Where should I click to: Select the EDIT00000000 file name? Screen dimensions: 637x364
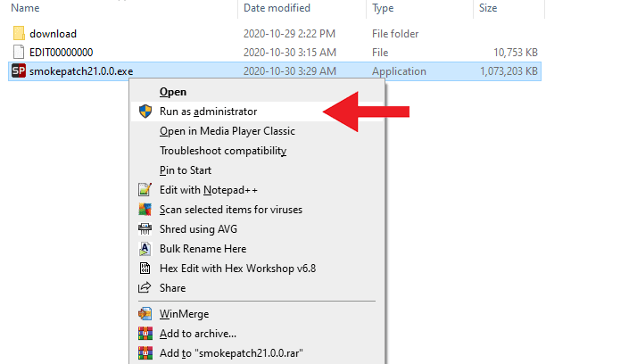pyautogui.click(x=61, y=52)
